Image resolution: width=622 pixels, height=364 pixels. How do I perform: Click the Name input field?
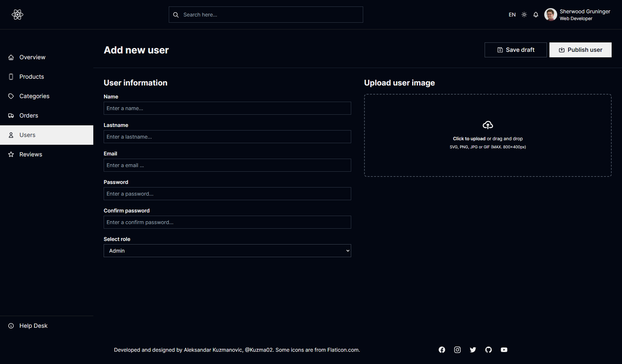(x=227, y=108)
